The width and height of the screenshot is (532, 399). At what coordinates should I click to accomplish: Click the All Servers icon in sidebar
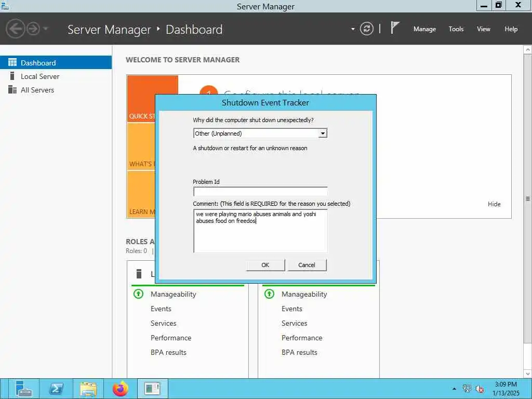point(12,89)
